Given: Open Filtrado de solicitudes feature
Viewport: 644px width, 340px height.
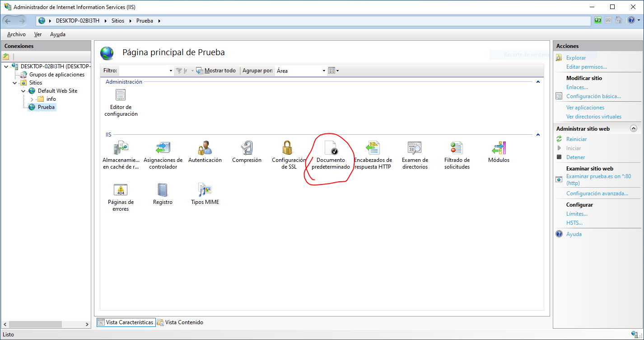Looking at the screenshot, I should tap(457, 155).
